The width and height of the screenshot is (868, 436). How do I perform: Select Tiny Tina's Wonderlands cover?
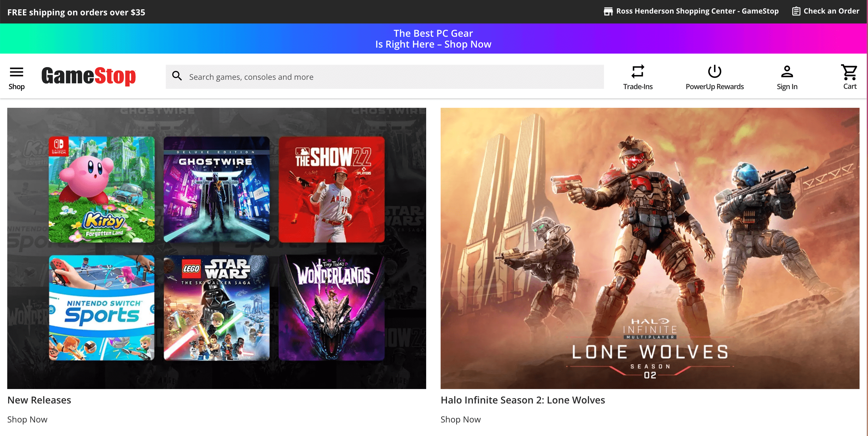332,308
